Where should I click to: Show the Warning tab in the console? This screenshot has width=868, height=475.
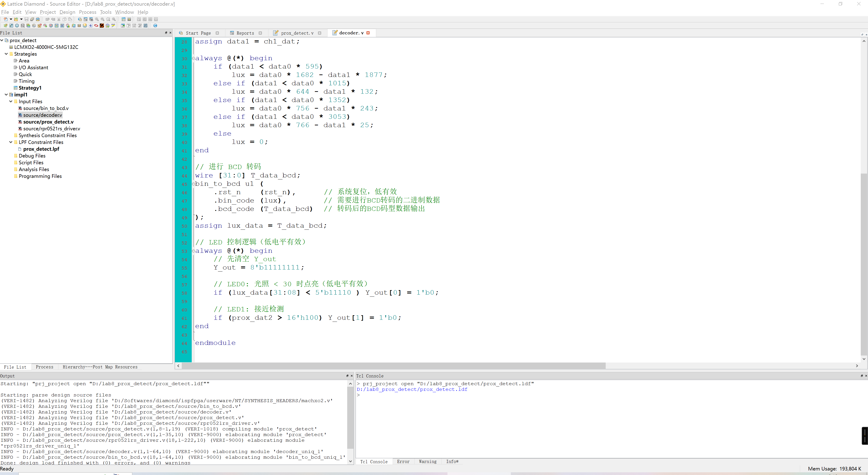[428, 461]
